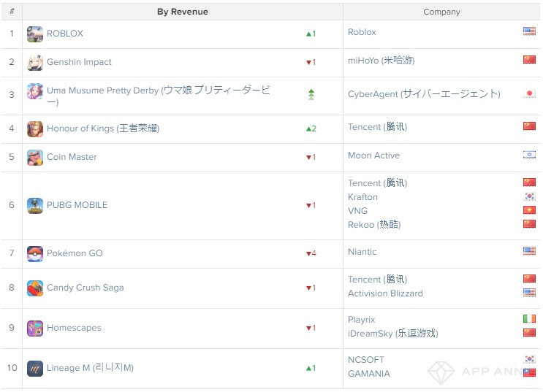The height and width of the screenshot is (392, 543).
Task: Click the China flag beside iDreamSky
Action: pos(529,332)
